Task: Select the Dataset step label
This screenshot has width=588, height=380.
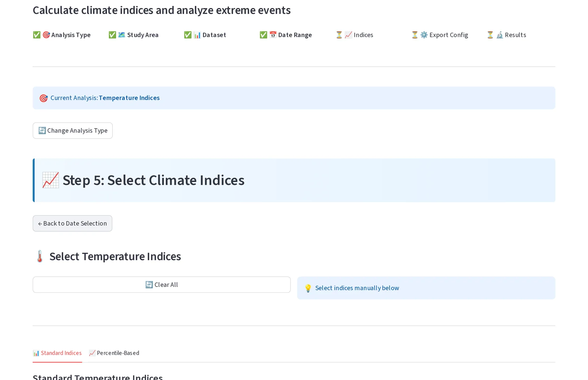Action: pyautogui.click(x=214, y=35)
